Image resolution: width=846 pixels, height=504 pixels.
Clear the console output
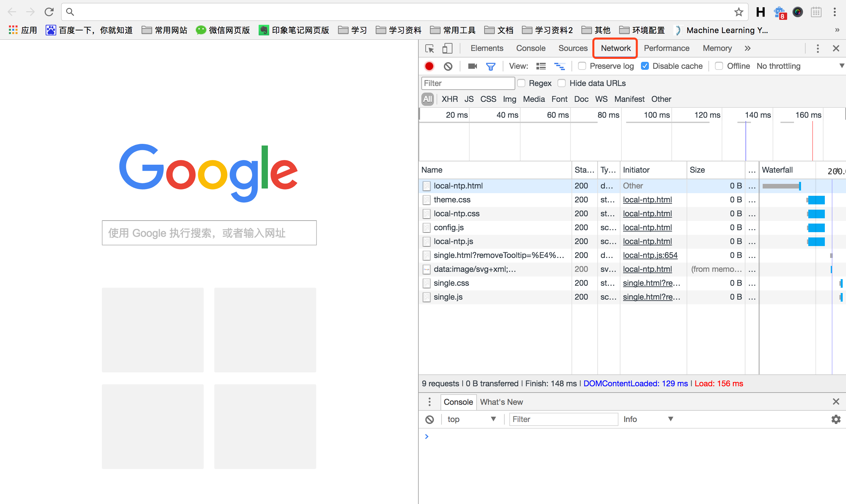[429, 419]
